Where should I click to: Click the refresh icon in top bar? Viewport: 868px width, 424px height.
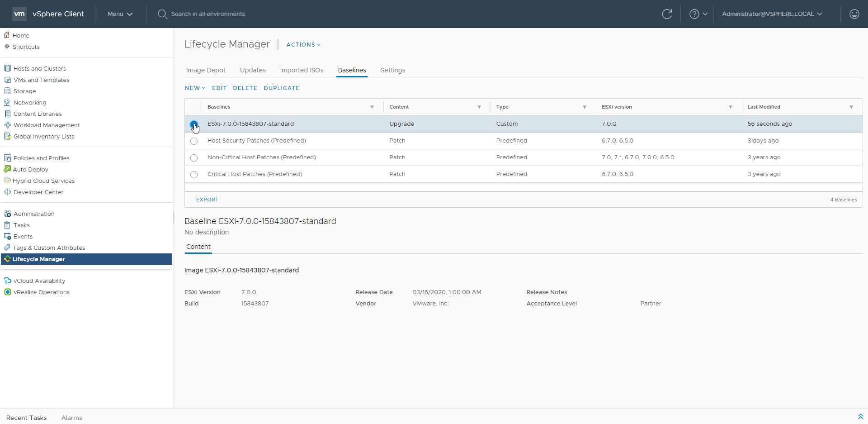(x=667, y=14)
